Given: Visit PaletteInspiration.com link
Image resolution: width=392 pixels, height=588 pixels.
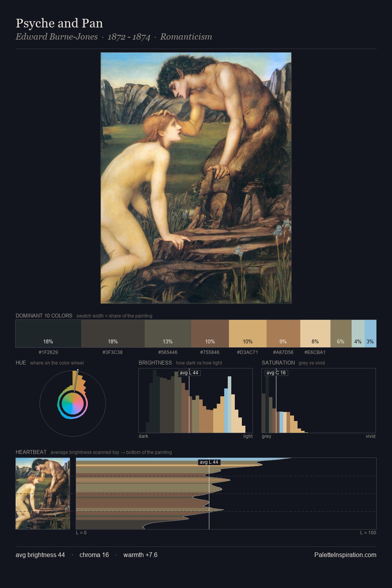Looking at the screenshot, I should (345, 555).
